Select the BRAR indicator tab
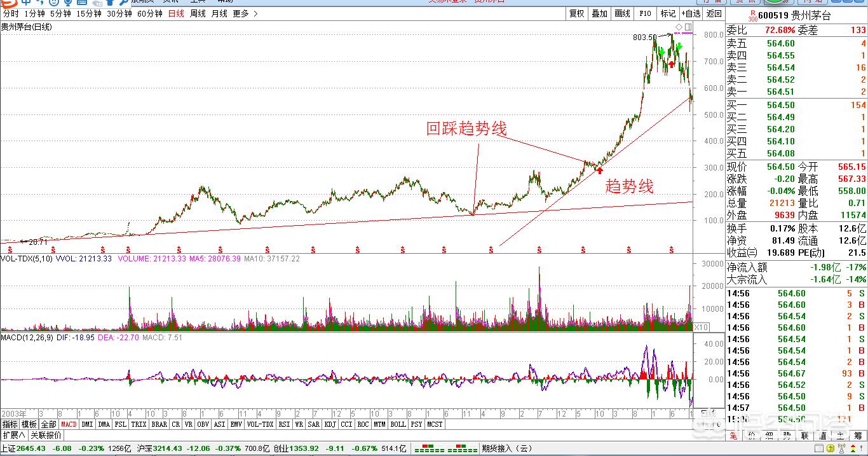Viewport: 868px width, 456px height. click(x=159, y=424)
